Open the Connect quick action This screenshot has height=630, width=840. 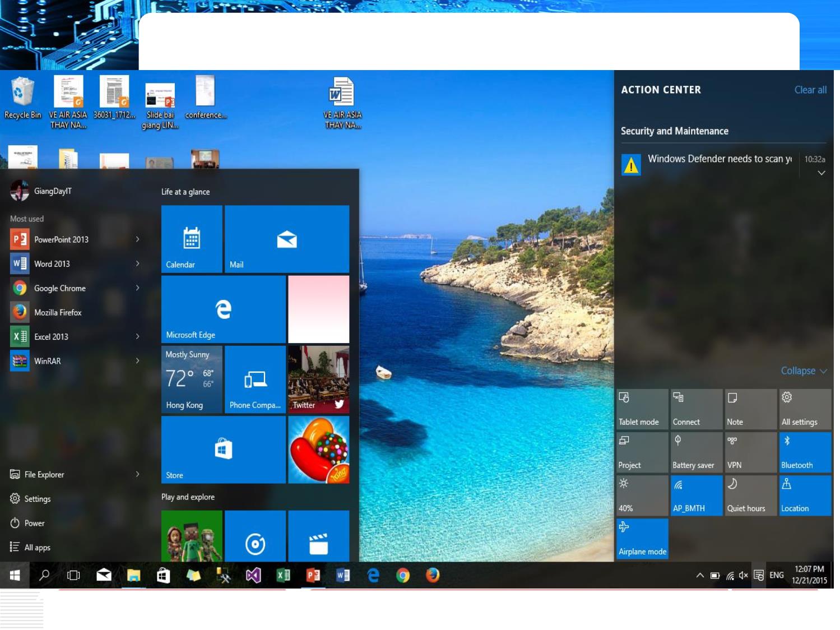point(697,409)
